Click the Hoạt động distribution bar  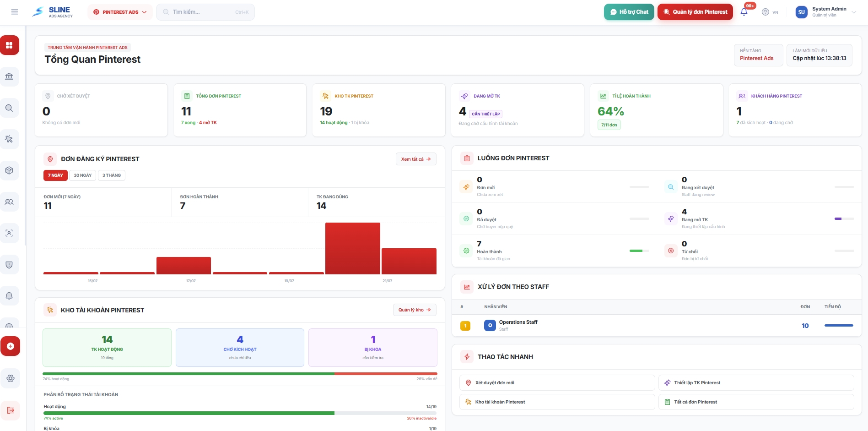coord(240,413)
